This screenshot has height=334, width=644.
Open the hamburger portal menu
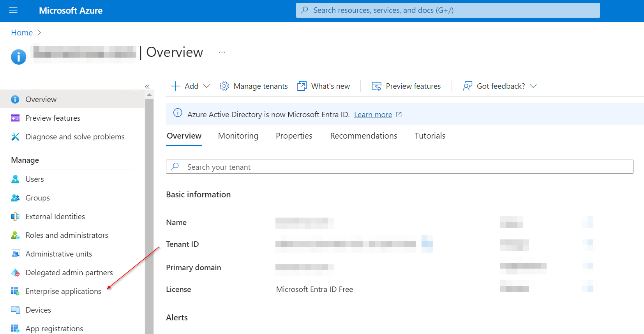click(x=13, y=11)
